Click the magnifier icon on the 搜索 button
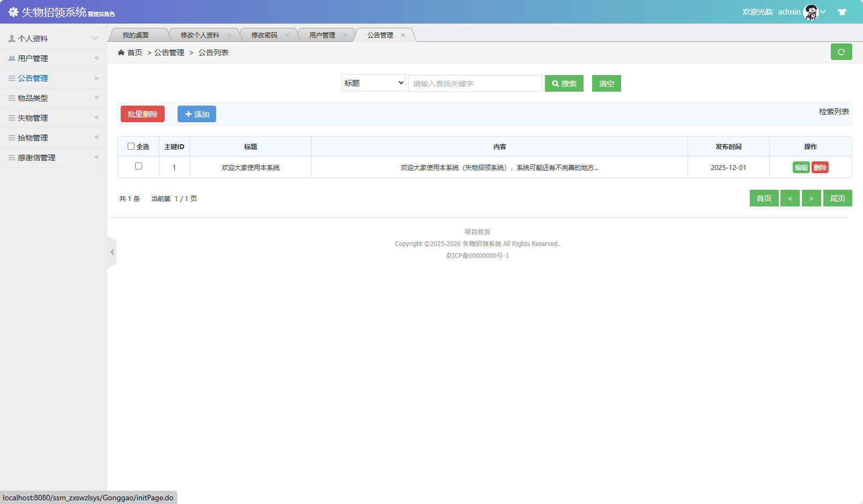Image resolution: width=863 pixels, height=504 pixels. 555,83
